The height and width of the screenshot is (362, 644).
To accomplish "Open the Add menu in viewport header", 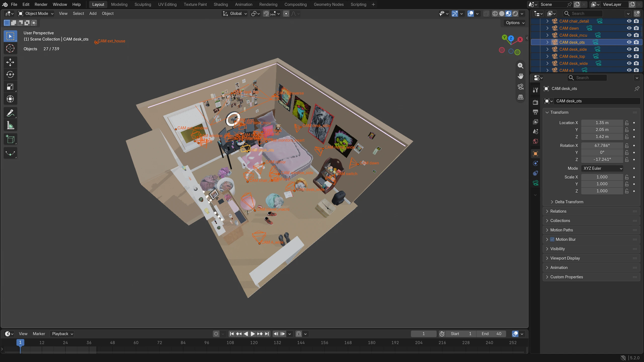I will pyautogui.click(x=93, y=14).
